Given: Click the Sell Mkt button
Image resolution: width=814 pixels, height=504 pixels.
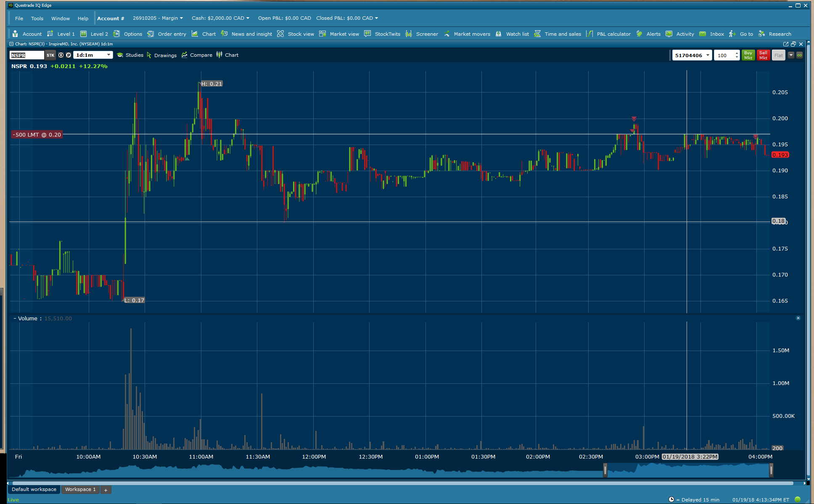Looking at the screenshot, I should coord(763,55).
